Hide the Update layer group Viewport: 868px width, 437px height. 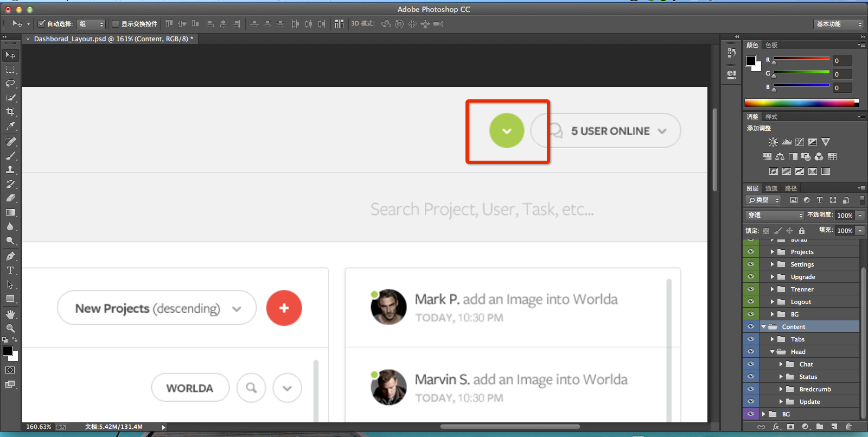pos(751,401)
